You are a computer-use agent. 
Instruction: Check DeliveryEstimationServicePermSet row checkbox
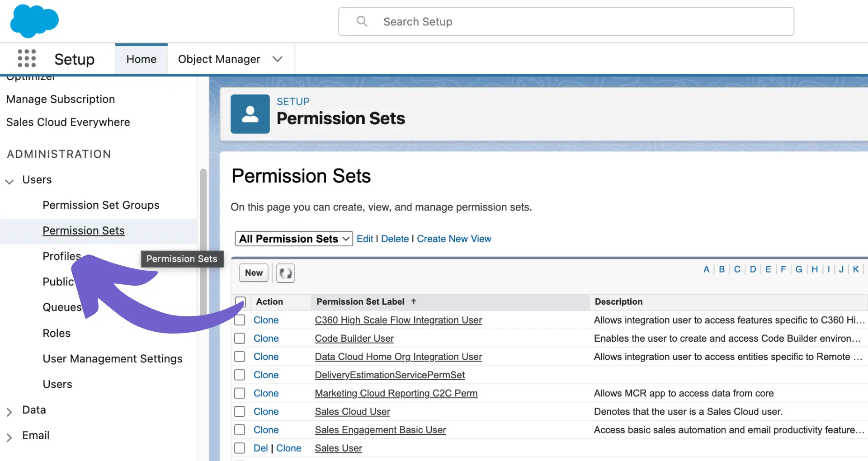(x=240, y=375)
